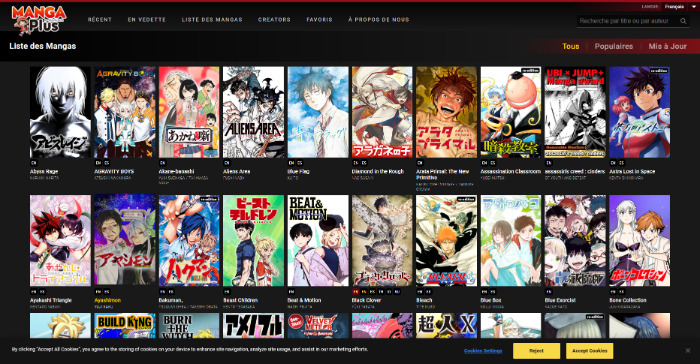Click the Ayashimon title link
Screen dimensions: 700x364
[x=107, y=301]
